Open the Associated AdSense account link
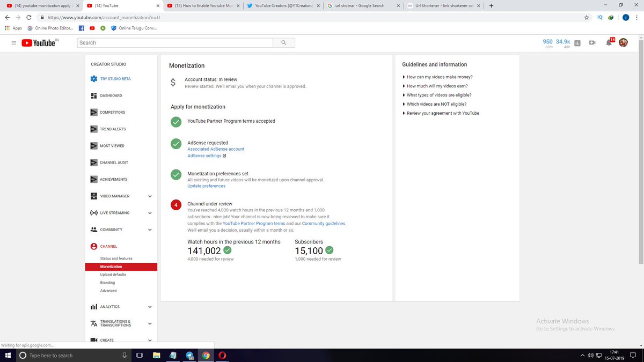Viewport: 644px width, 362px height. (x=216, y=149)
